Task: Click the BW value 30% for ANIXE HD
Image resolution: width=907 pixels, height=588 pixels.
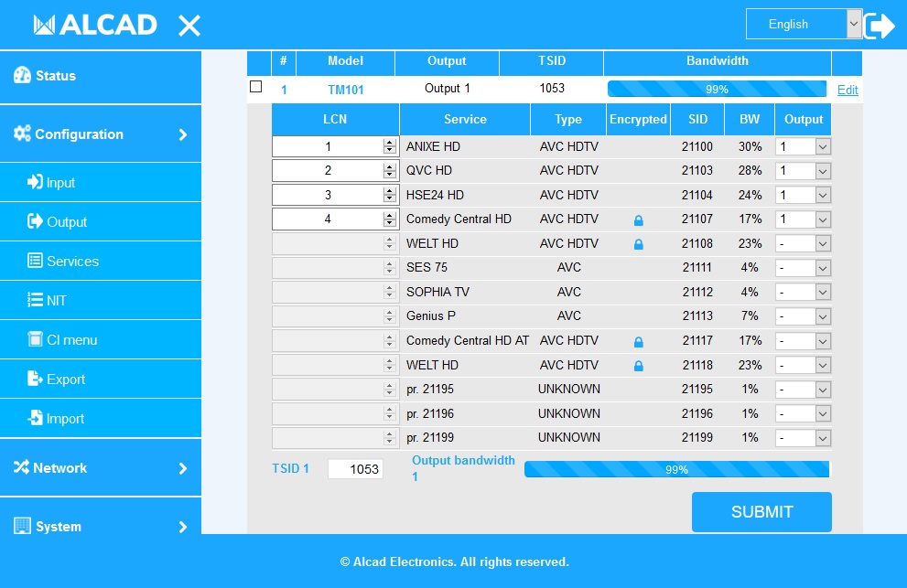Action: click(x=750, y=147)
